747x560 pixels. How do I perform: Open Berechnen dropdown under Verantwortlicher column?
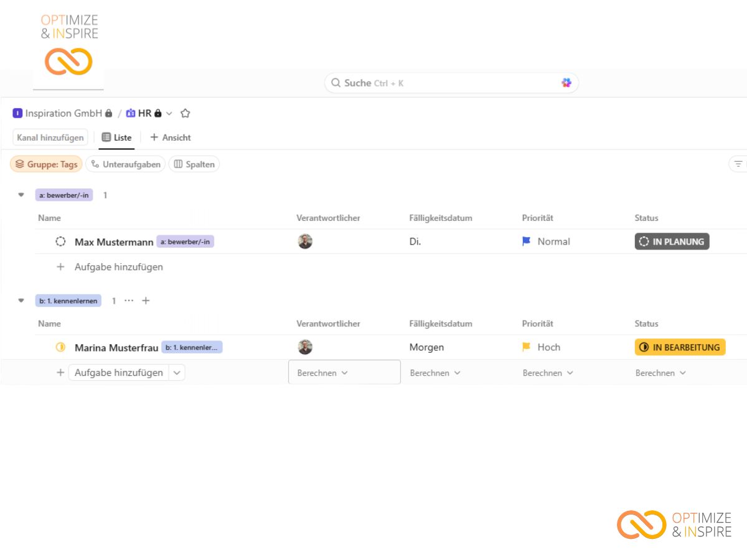click(x=322, y=373)
